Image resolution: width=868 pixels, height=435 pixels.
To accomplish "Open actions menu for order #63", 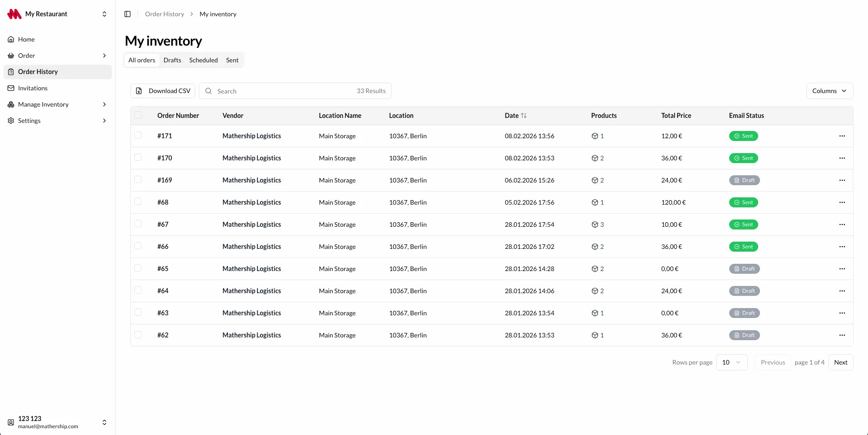I will (x=842, y=313).
